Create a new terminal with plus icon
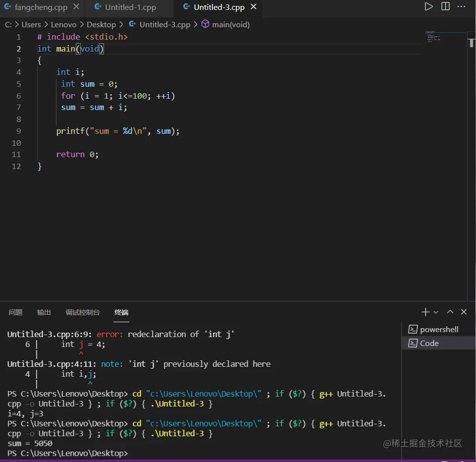The height and width of the screenshot is (462, 476). [425, 312]
